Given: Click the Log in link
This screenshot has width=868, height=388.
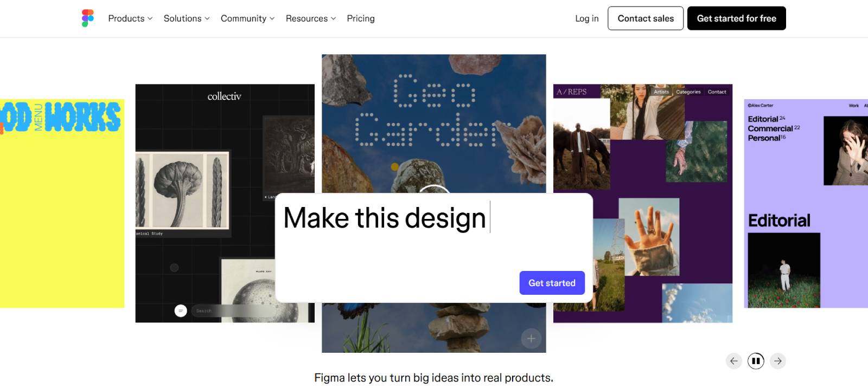Looking at the screenshot, I should 587,18.
